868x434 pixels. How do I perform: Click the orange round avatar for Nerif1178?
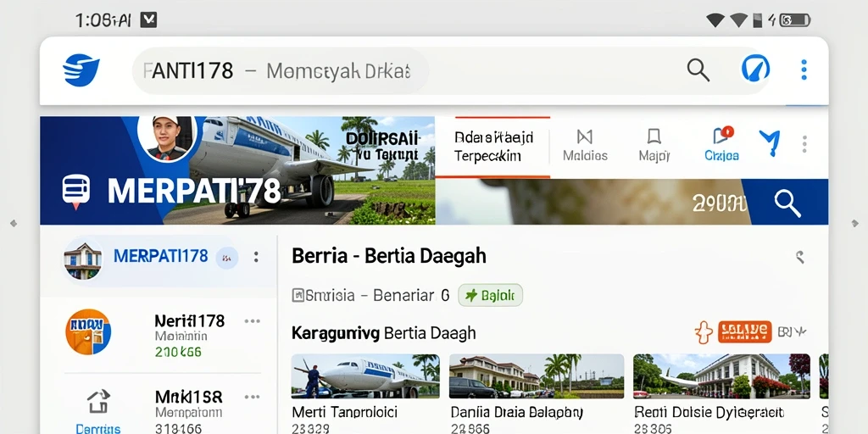pos(88,331)
